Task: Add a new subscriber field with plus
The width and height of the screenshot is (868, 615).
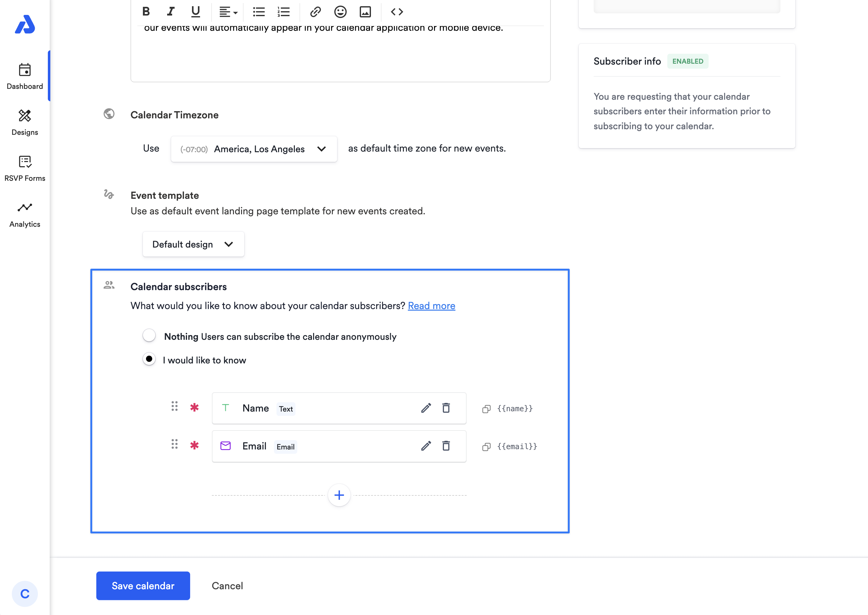Action: [x=339, y=495]
